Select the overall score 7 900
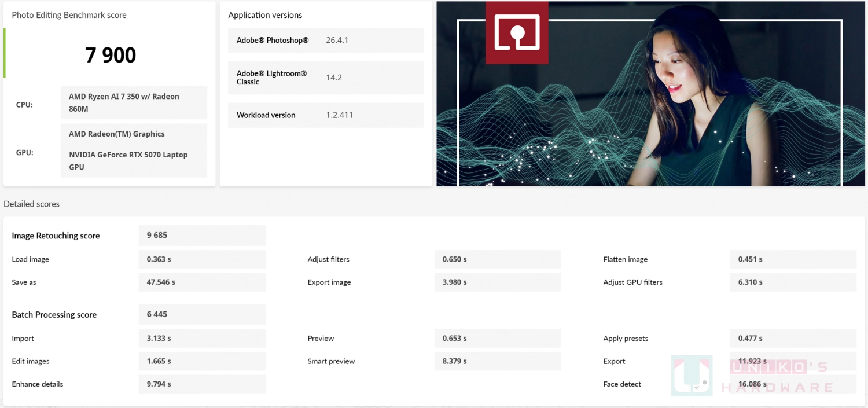The image size is (868, 408). pyautogui.click(x=111, y=55)
